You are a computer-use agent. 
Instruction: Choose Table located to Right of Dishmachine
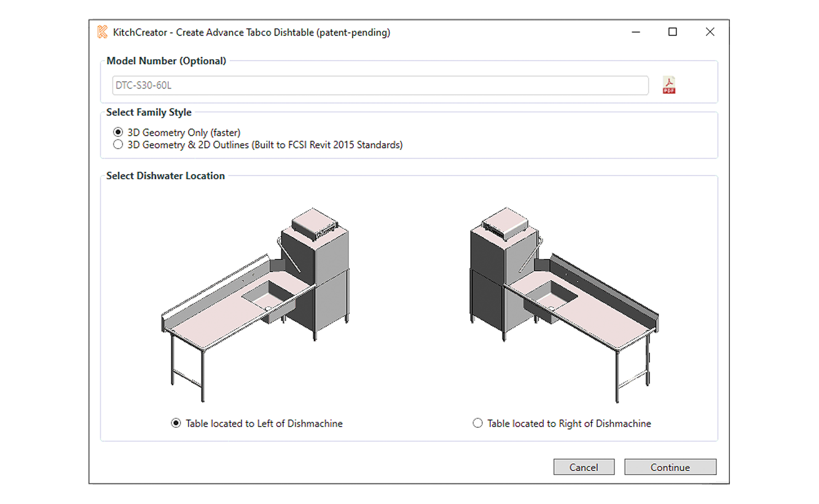(562, 424)
